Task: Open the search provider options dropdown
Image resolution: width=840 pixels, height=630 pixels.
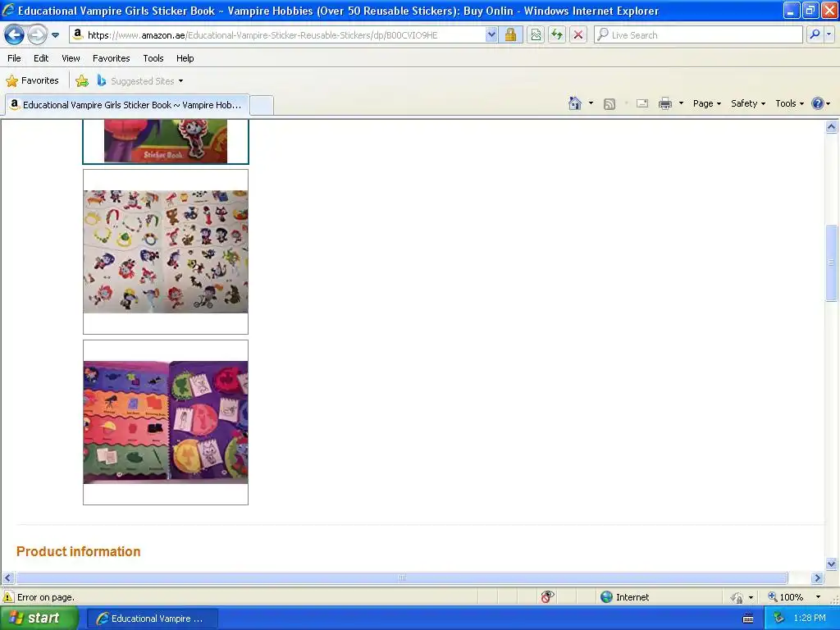Action: [x=829, y=34]
